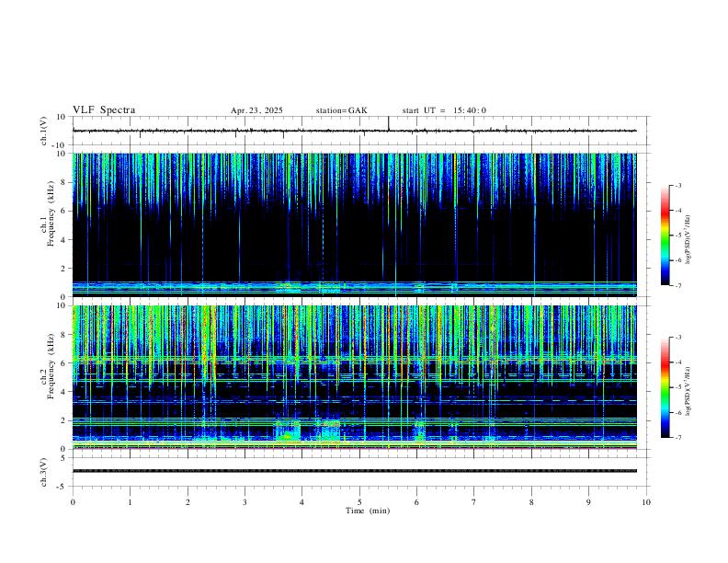Click the ch.2 "Frequency (kHz)" axis label

pyautogui.click(x=51, y=366)
